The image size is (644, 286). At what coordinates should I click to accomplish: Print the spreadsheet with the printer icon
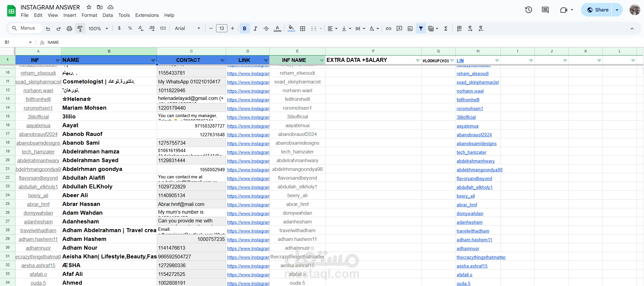pyautogui.click(x=69, y=29)
